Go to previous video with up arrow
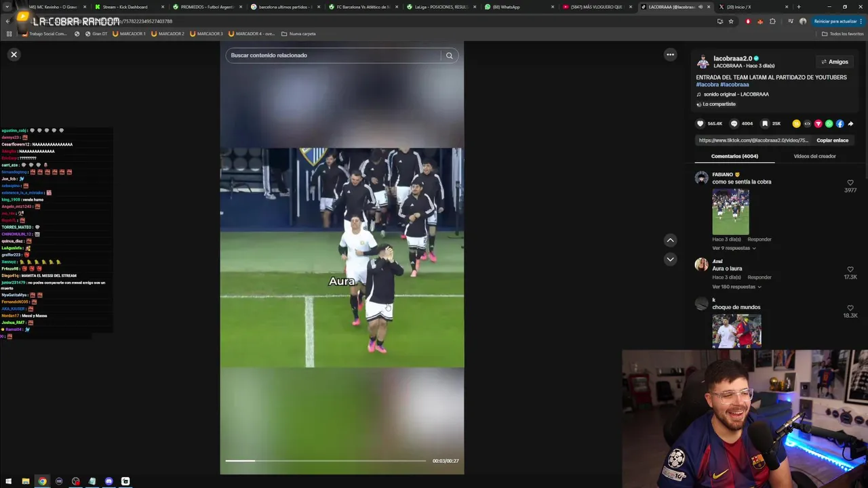The width and height of the screenshot is (868, 488). pyautogui.click(x=670, y=240)
